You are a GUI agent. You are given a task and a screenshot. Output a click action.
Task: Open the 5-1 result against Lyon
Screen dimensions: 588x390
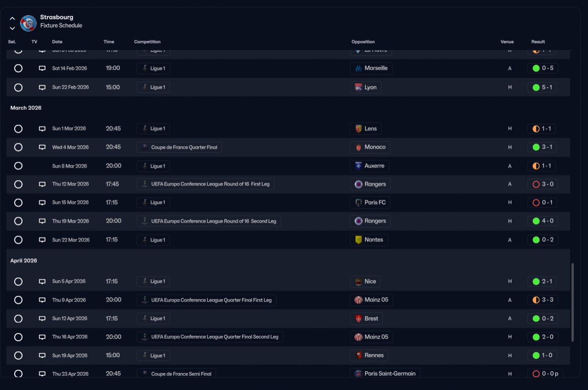[542, 87]
